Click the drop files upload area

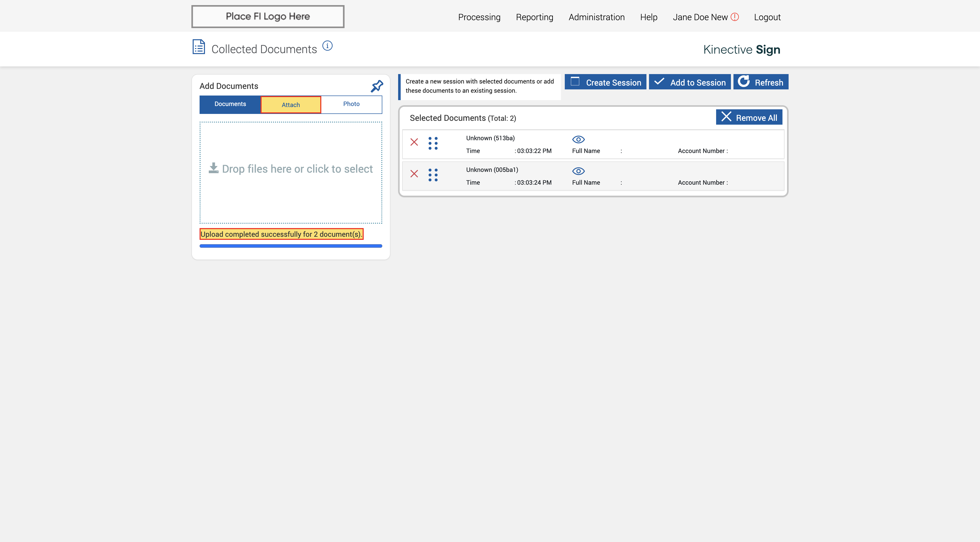click(x=291, y=172)
